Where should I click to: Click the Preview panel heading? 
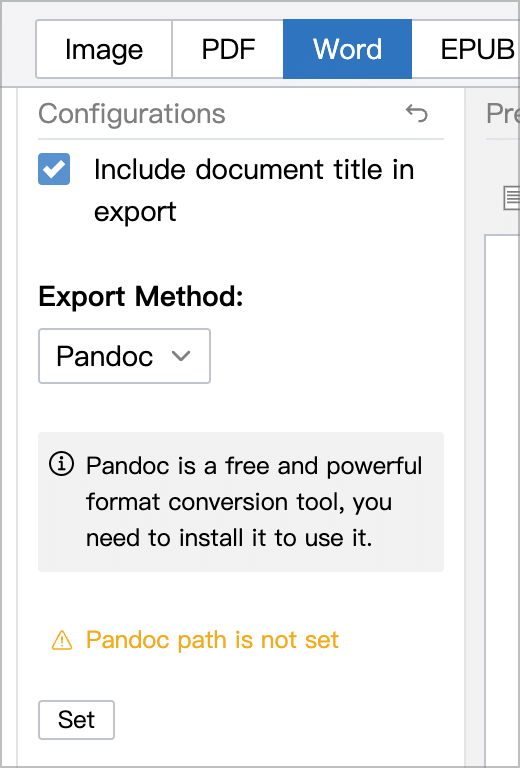click(503, 114)
